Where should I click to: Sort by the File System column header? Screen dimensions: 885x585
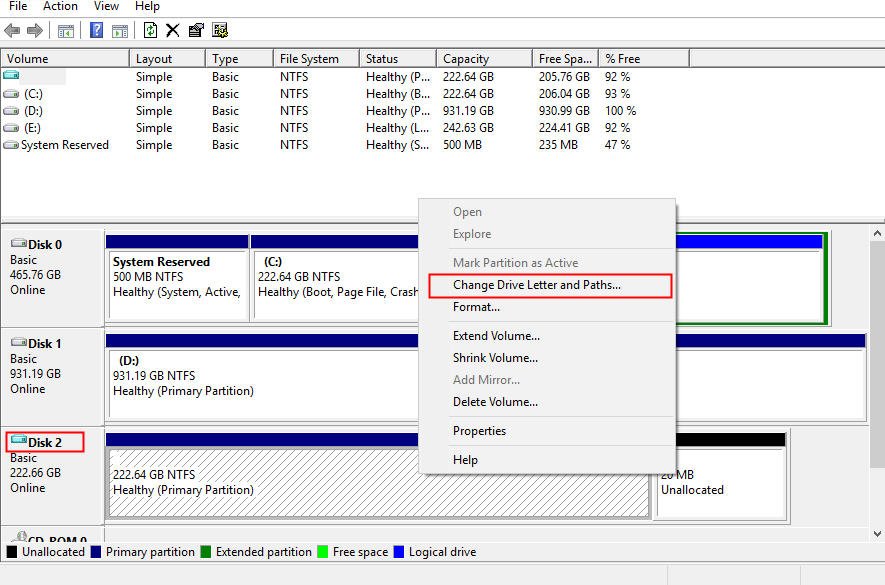[316, 59]
